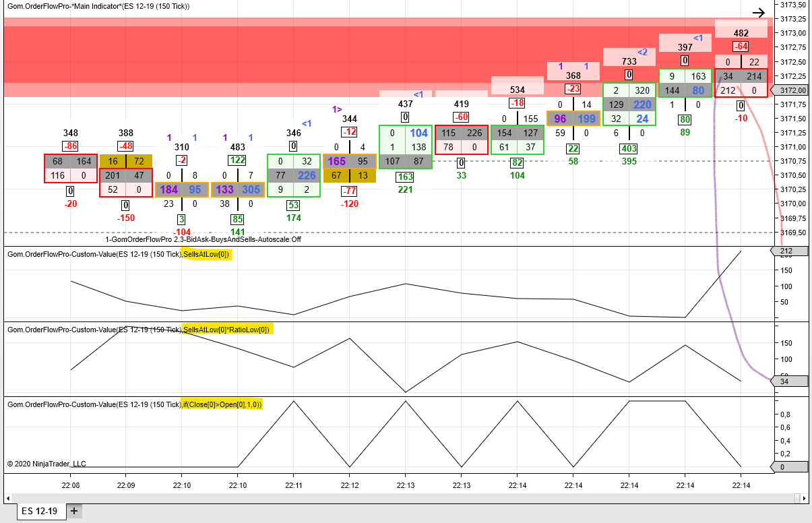Open a new tab with the plus button
This screenshot has height=523, width=812.
pos(74,511)
